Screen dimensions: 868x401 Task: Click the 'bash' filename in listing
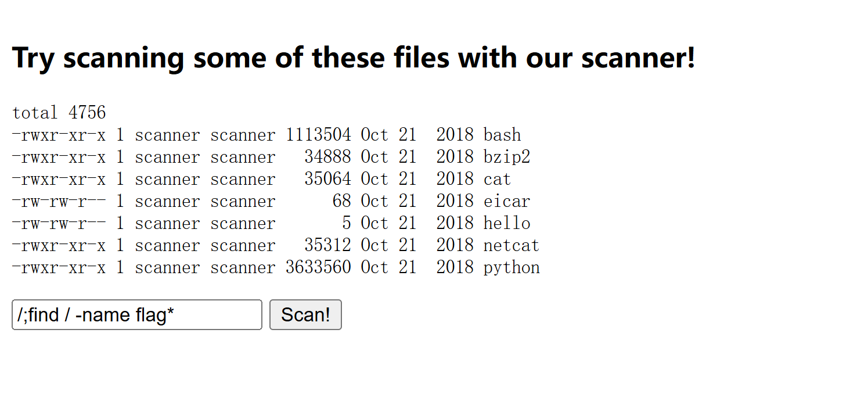point(502,135)
